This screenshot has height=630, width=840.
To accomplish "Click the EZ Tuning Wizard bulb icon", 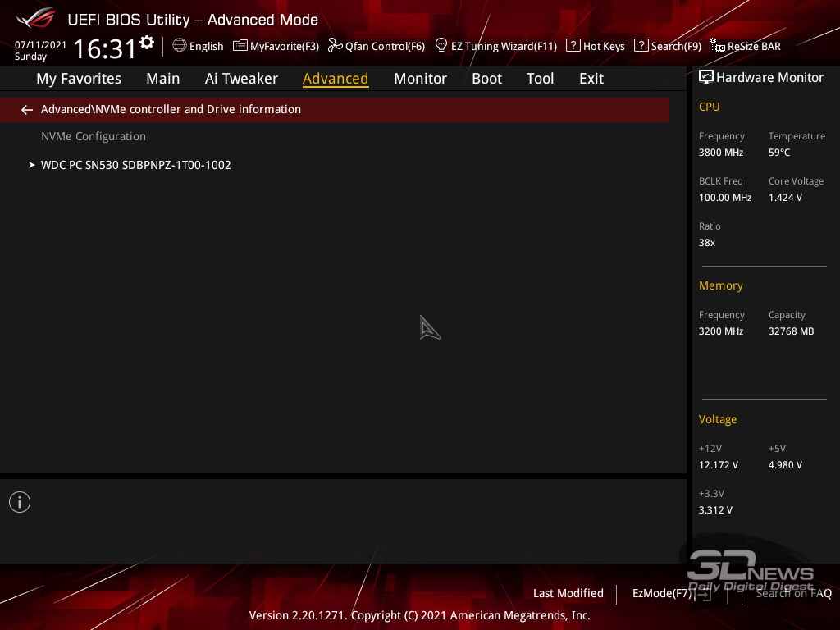I will click(441, 46).
